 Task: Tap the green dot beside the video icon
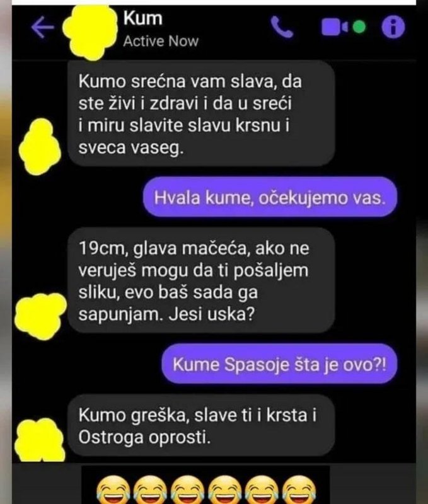pyautogui.click(x=359, y=27)
